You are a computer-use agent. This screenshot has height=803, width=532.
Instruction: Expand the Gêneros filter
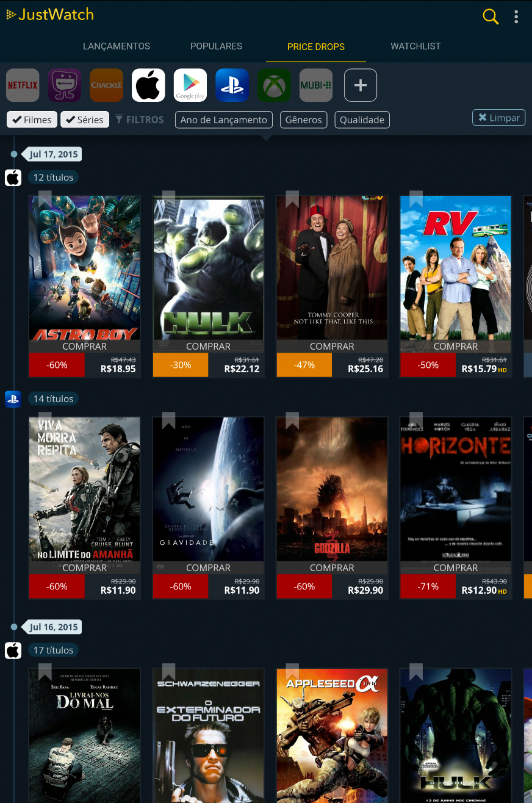tap(304, 120)
